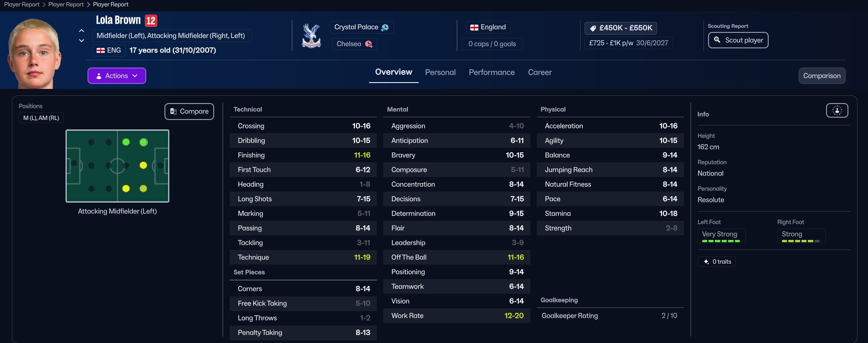Click the Left Foot strength bar
The width and height of the screenshot is (868, 343).
721,241
